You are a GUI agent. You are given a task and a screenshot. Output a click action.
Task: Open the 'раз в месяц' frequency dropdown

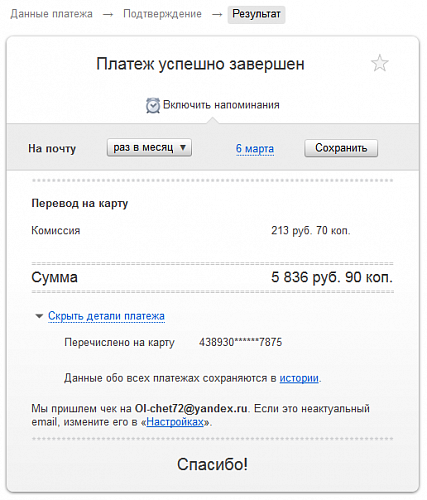pyautogui.click(x=149, y=148)
